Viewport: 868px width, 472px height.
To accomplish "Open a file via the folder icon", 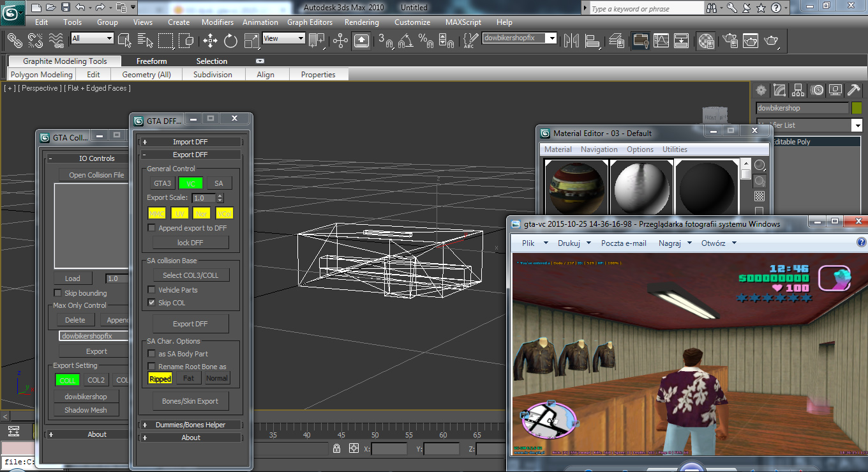I will tap(51, 8).
